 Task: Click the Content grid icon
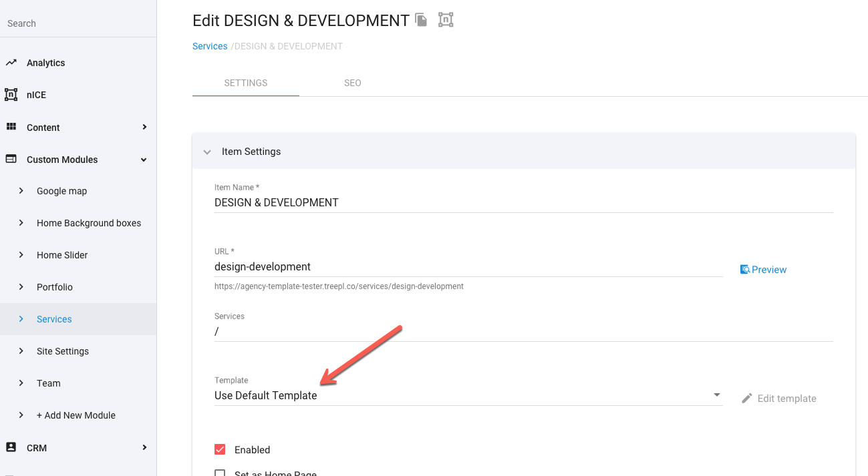click(x=11, y=127)
